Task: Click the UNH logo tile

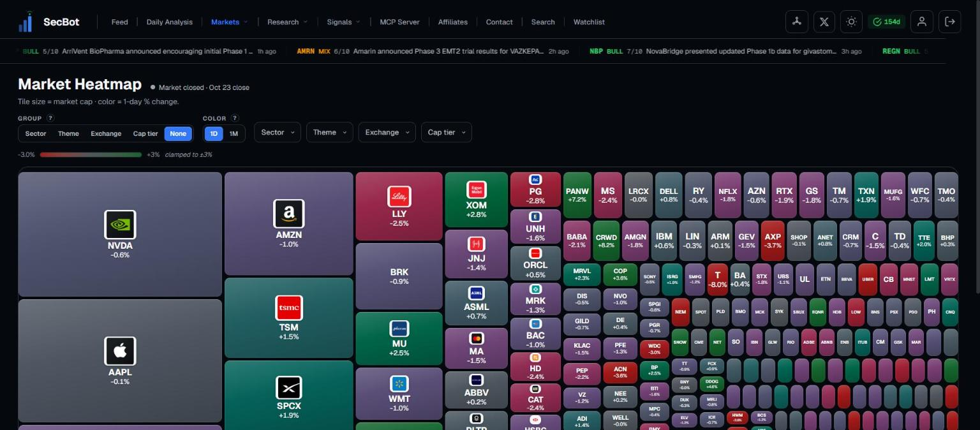Action: (x=535, y=217)
